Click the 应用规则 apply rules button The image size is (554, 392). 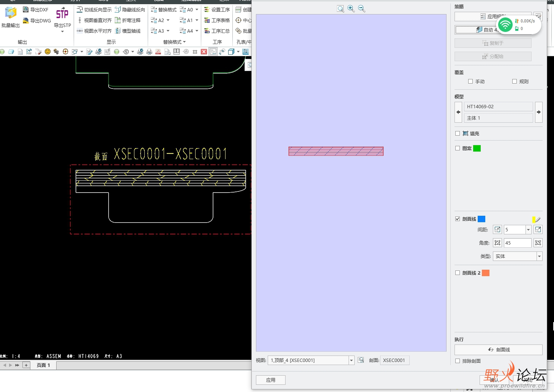(x=493, y=16)
